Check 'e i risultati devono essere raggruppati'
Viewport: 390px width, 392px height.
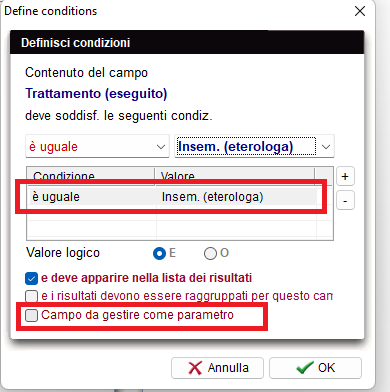point(31,296)
